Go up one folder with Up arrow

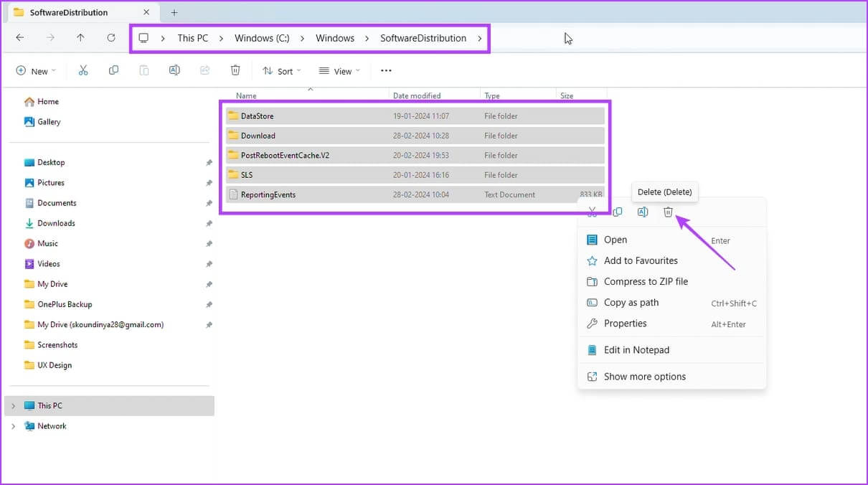coord(80,38)
